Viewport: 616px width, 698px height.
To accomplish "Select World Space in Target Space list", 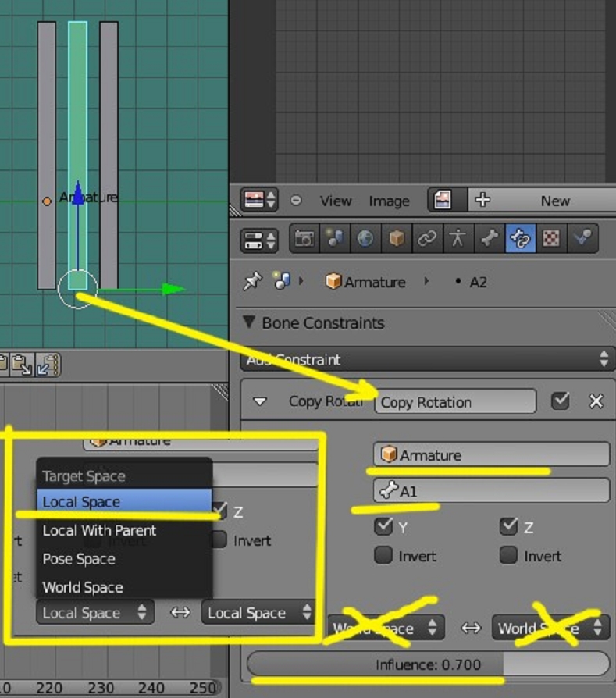I will (x=124, y=587).
